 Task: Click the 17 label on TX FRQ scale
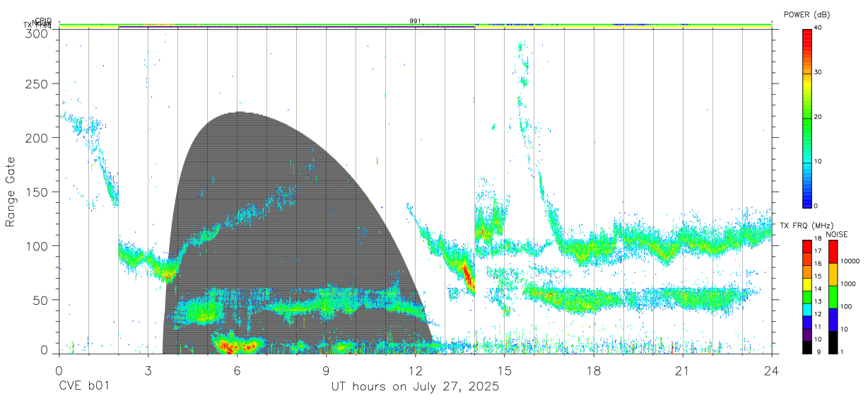(x=819, y=251)
